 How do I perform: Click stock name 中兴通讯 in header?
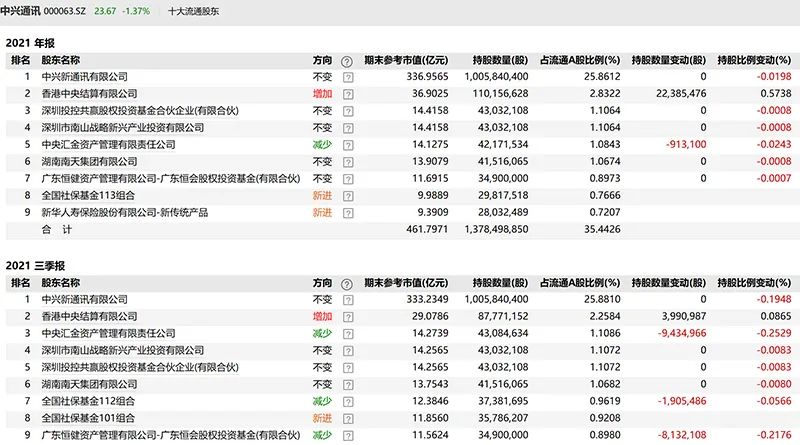click(20, 11)
